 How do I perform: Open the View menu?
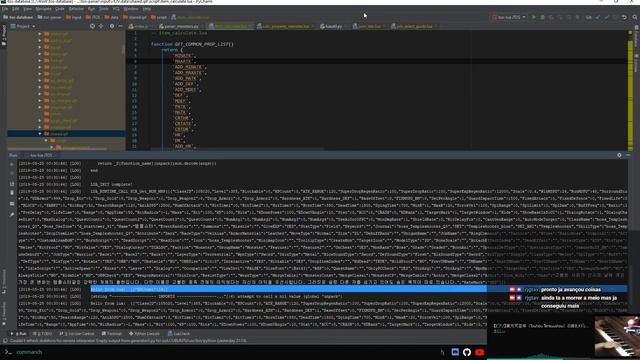point(27,9)
